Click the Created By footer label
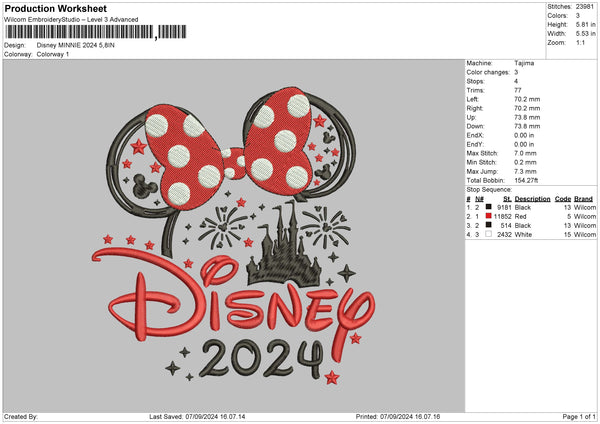 [x=21, y=416]
